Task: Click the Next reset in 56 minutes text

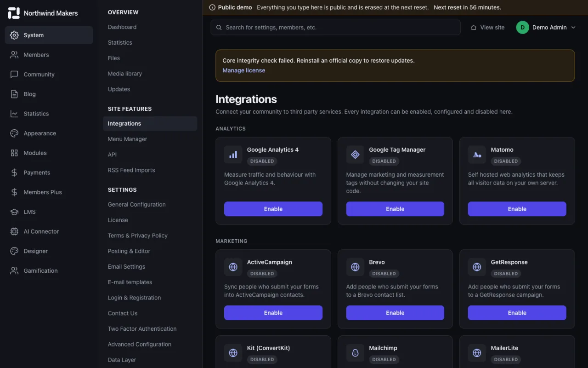Action: (467, 7)
